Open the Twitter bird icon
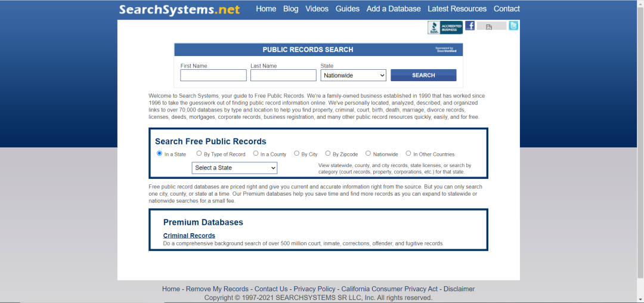The image size is (644, 303). (513, 26)
